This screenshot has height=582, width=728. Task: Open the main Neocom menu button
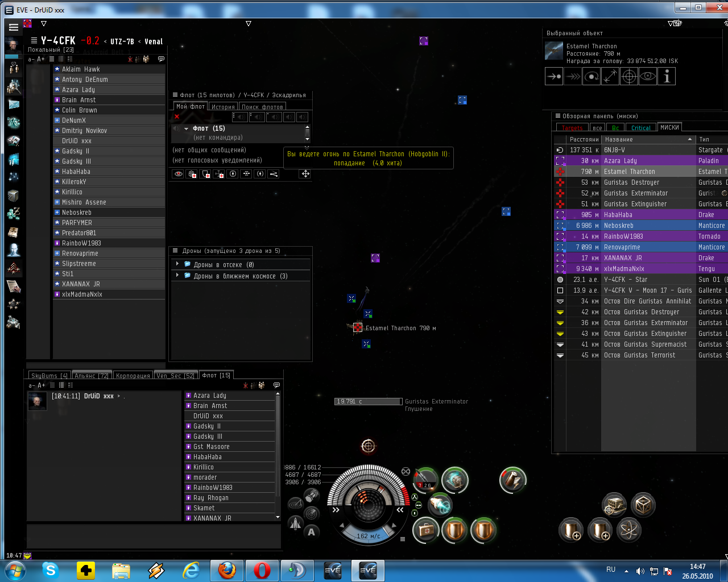coord(14,27)
